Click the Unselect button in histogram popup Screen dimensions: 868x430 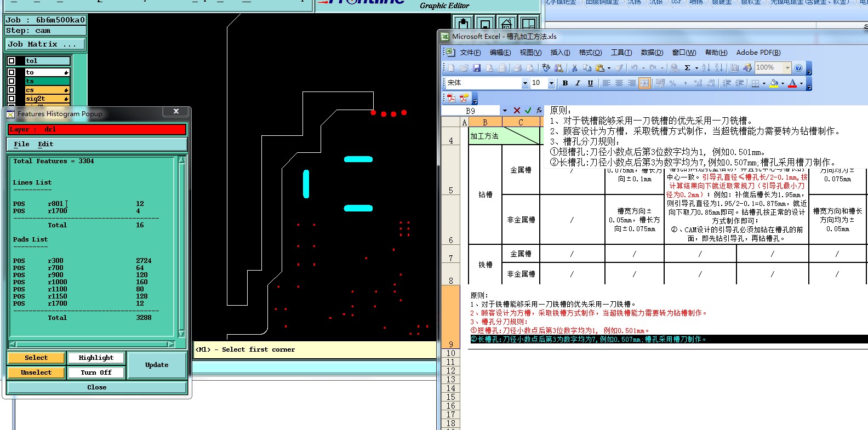(36, 372)
